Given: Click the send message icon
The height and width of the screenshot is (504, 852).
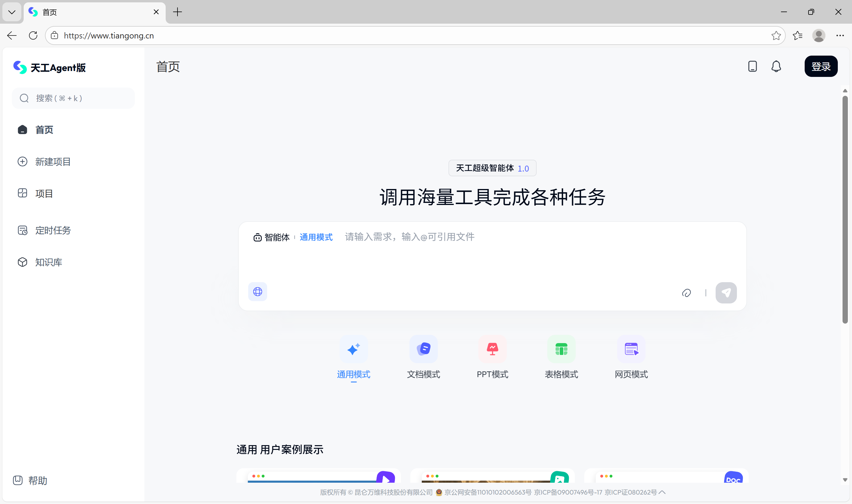Looking at the screenshot, I should coord(726,293).
